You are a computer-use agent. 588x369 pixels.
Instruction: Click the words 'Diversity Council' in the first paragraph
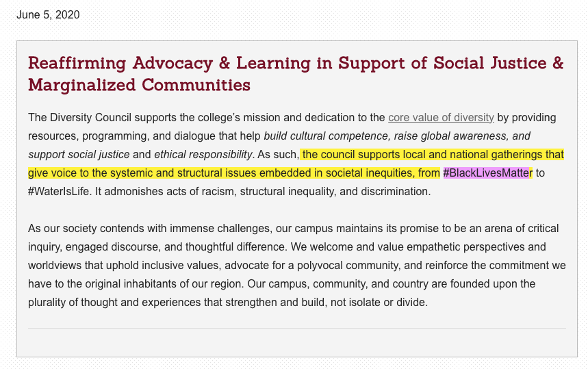90,117
